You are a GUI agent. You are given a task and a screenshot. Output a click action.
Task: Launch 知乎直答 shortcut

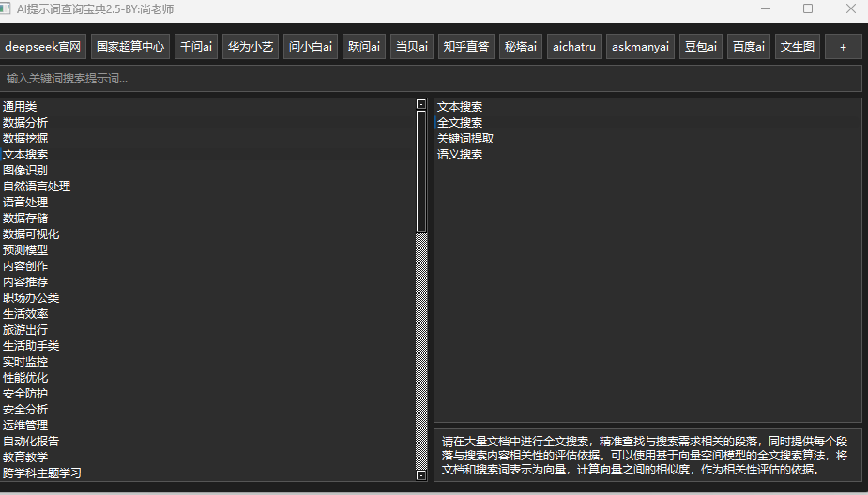pyautogui.click(x=466, y=47)
